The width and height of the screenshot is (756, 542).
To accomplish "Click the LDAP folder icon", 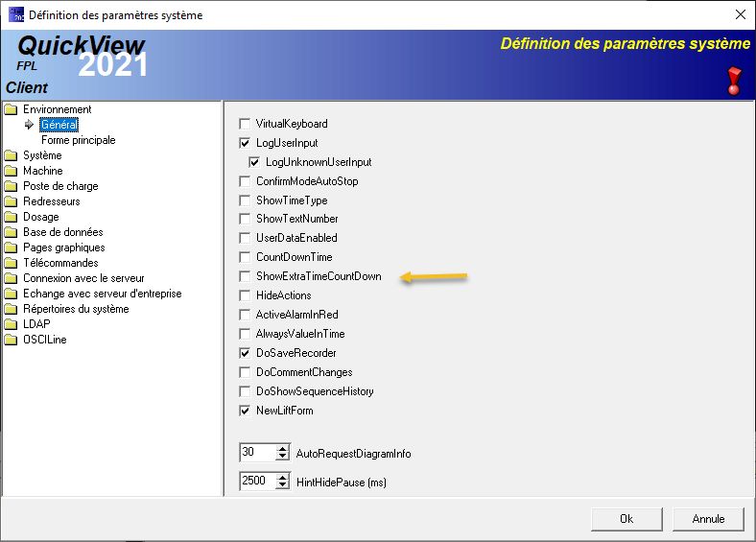I will tap(11, 324).
